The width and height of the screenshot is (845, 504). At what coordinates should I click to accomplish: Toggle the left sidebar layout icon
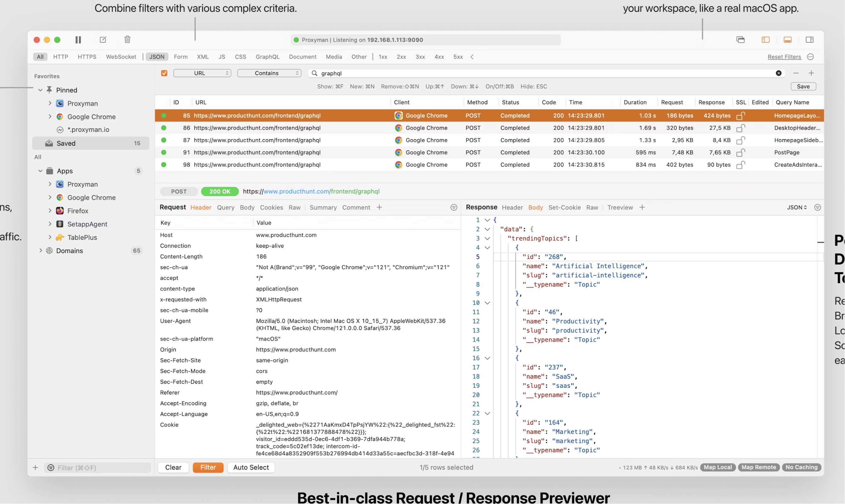(766, 40)
